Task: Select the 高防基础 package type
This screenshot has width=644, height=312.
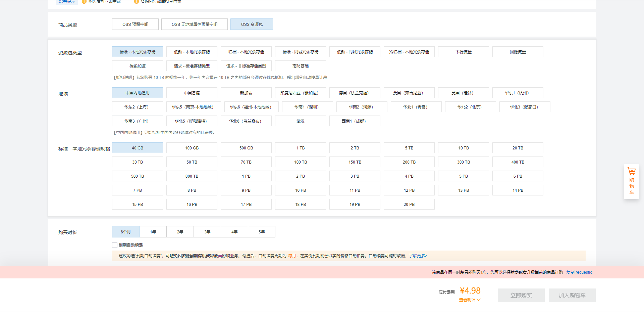Action: coord(301,66)
